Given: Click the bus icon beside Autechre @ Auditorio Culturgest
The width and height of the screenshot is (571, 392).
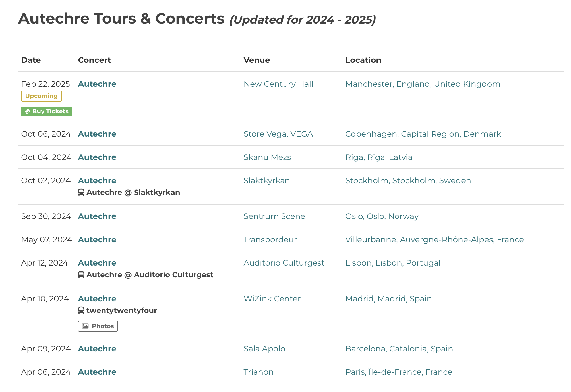Looking at the screenshot, I should [81, 275].
